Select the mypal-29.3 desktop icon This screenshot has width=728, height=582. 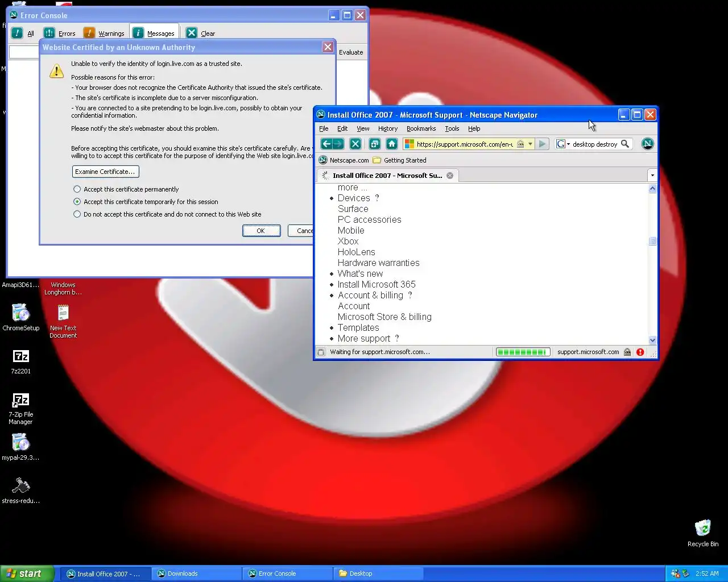click(21, 447)
